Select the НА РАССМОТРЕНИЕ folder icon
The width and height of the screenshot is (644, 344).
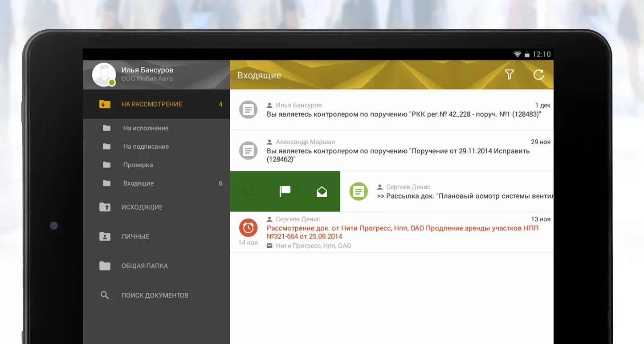point(105,104)
